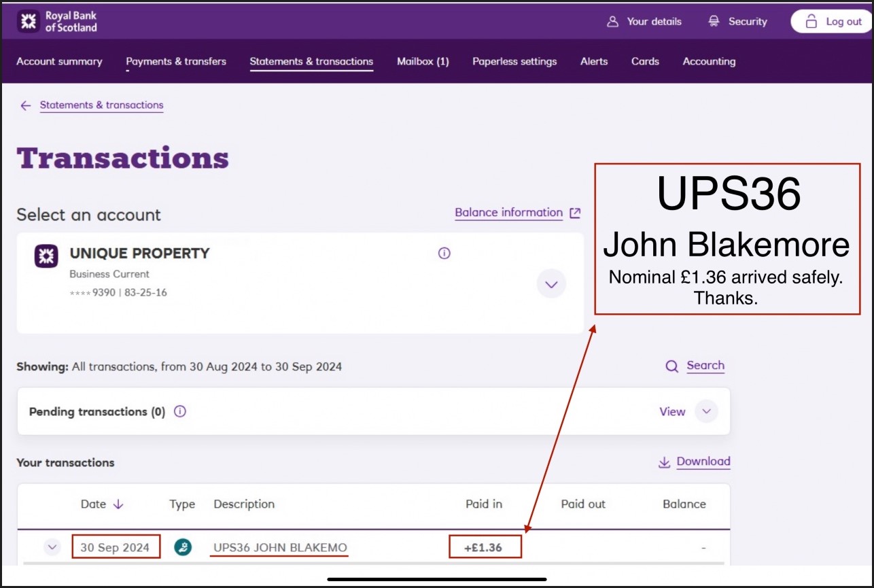Click the info icon beside Pending transactions
874x588 pixels.
(180, 411)
